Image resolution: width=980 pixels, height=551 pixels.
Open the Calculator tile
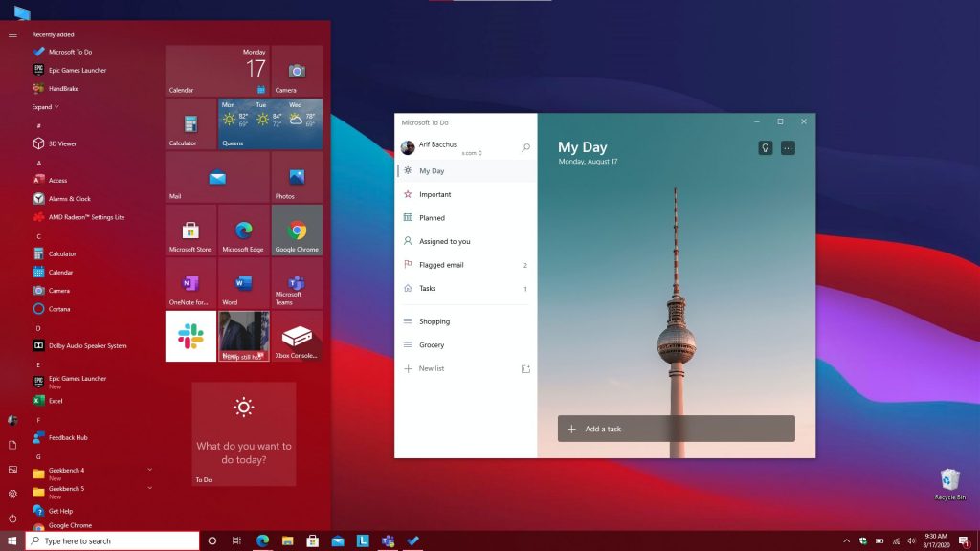pyautogui.click(x=190, y=123)
